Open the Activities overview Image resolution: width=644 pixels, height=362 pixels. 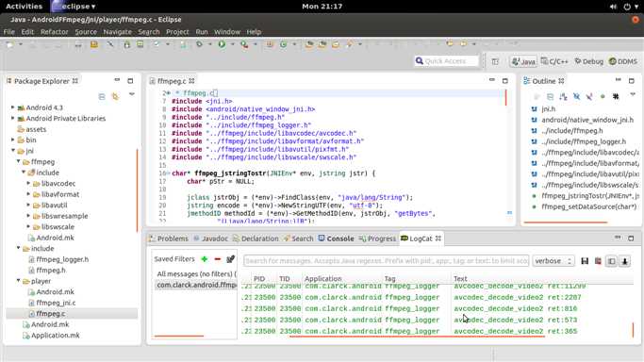point(24,7)
